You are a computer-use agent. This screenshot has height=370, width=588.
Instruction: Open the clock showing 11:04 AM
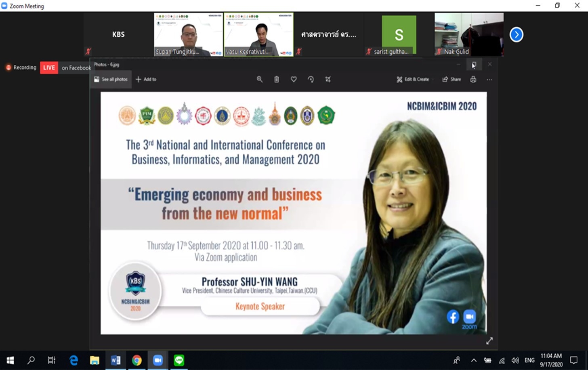tap(551, 360)
